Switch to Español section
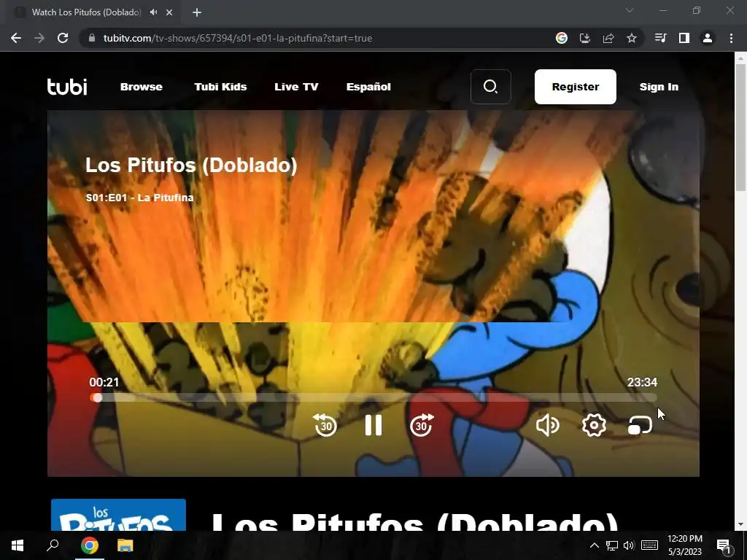 [368, 87]
